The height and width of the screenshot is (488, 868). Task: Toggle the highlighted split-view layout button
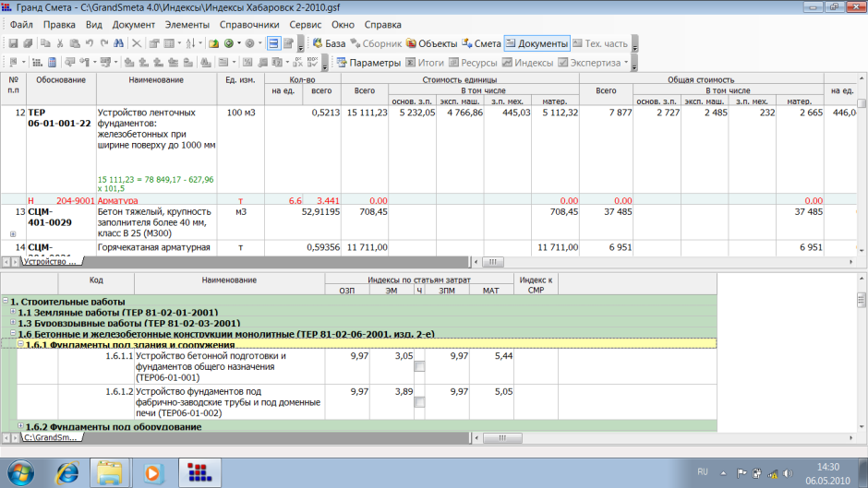(273, 43)
